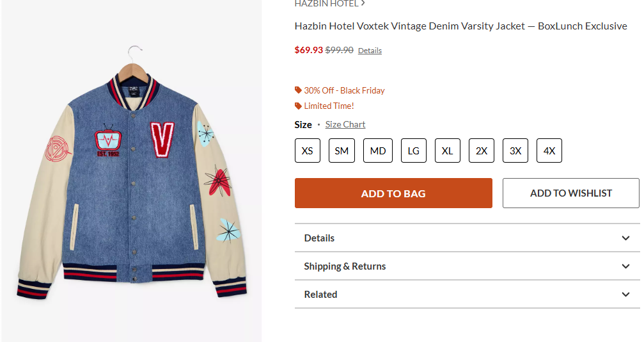
Task: Expand the Details section chevron
Action: [x=625, y=238]
